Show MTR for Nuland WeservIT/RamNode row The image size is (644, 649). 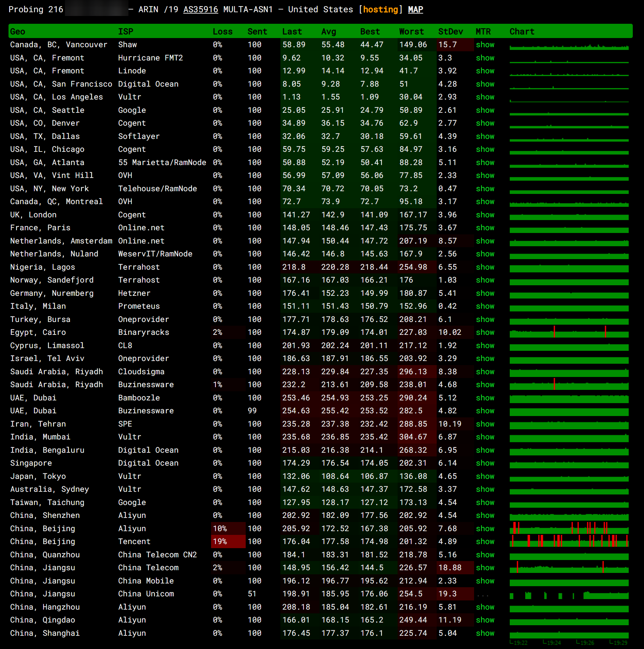pyautogui.click(x=485, y=254)
